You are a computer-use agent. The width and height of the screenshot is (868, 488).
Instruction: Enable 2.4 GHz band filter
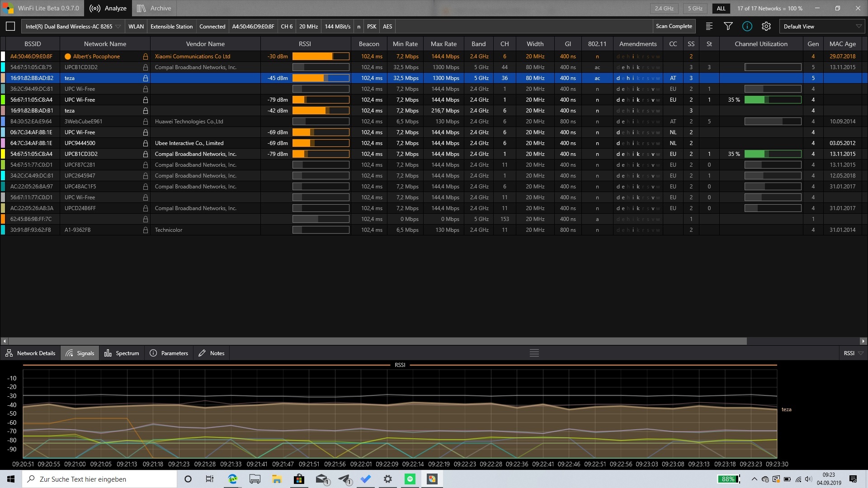[664, 8]
